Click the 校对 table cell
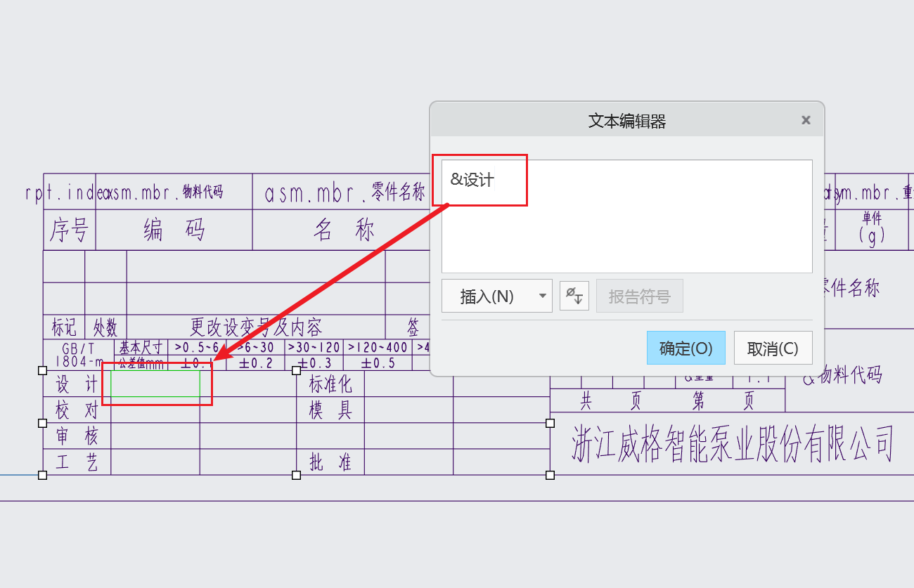This screenshot has width=914, height=588. pos(77,410)
